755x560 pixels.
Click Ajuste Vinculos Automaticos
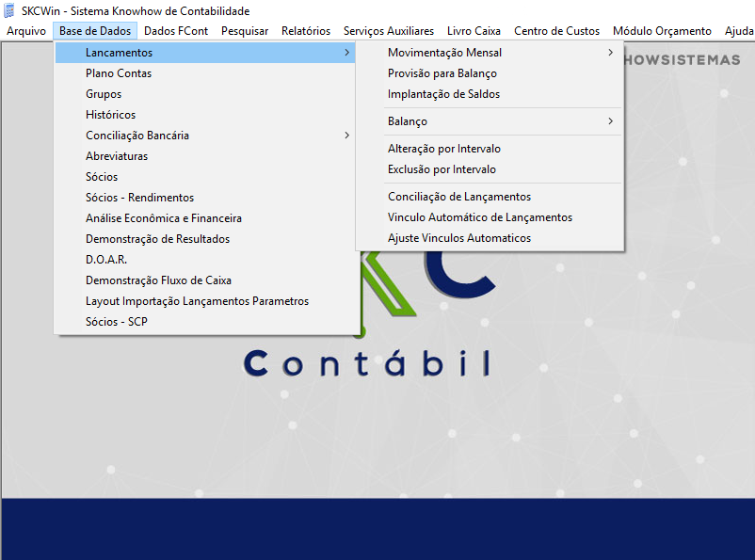click(459, 238)
